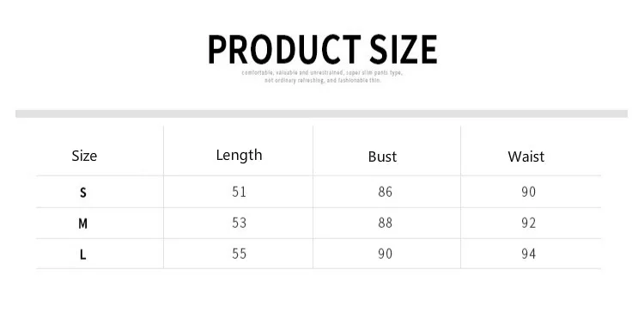The height and width of the screenshot is (313, 644).
Task: Click the second subtitle line about fashionable thin
Action: pyautogui.click(x=323, y=81)
